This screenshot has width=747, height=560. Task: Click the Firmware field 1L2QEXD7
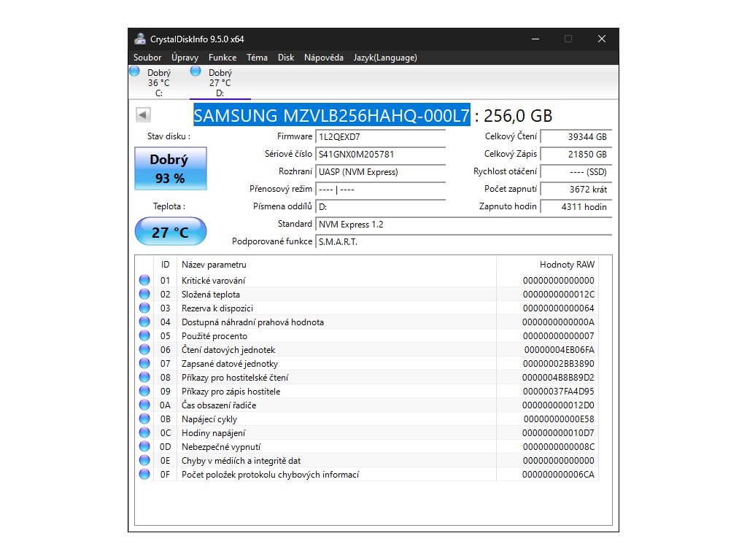coord(381,136)
